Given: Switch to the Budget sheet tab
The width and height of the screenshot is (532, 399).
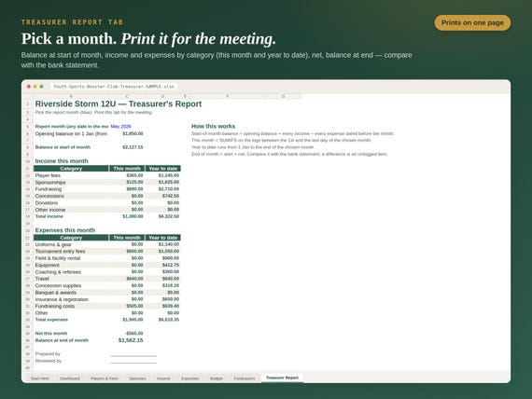Looking at the screenshot, I should [217, 378].
